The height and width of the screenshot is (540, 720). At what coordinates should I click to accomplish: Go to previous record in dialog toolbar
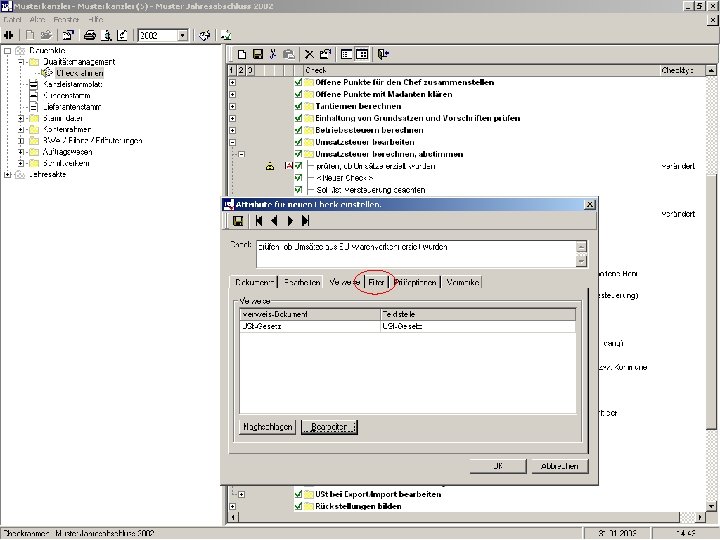pos(274,221)
